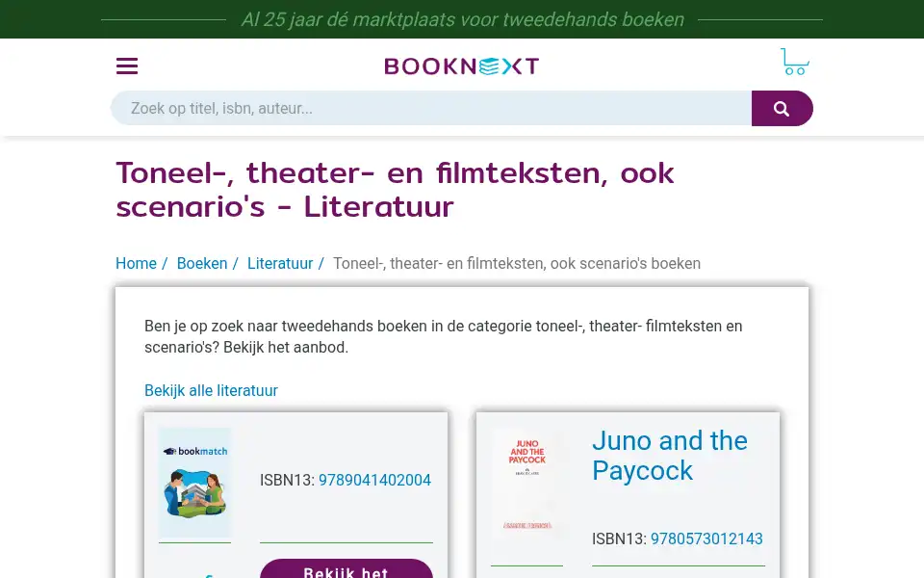Go to Home breadcrumb

coord(136,264)
